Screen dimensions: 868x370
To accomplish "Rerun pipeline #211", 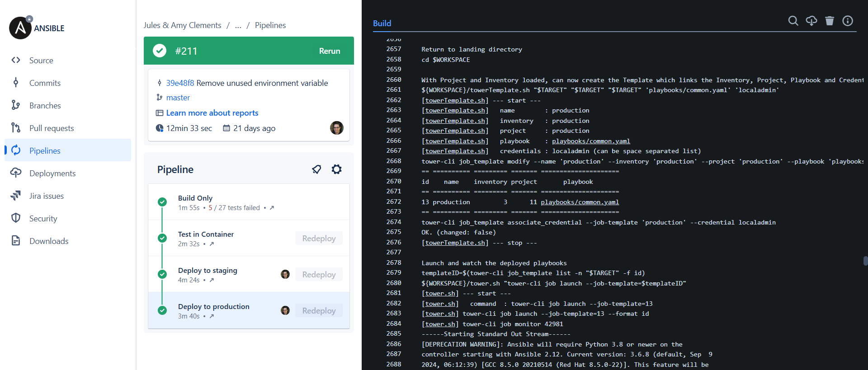I will 330,51.
